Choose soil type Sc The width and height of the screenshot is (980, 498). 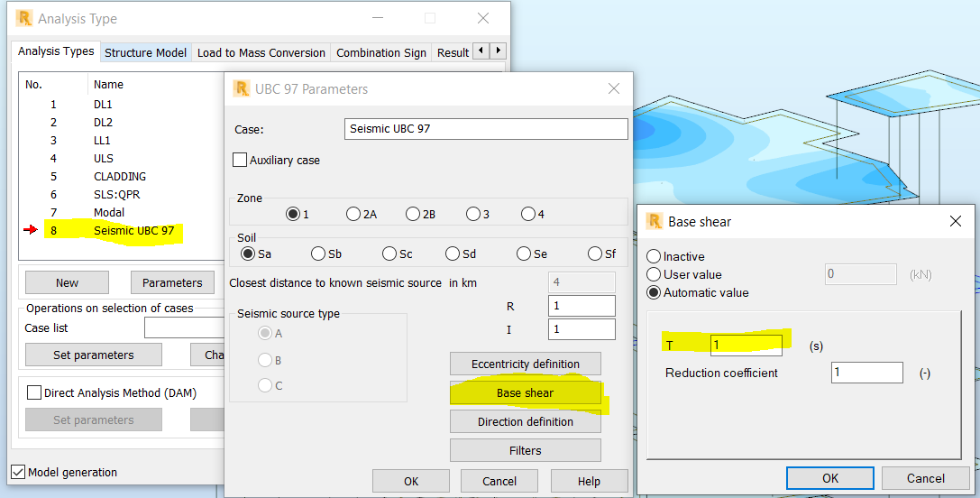coord(389,254)
